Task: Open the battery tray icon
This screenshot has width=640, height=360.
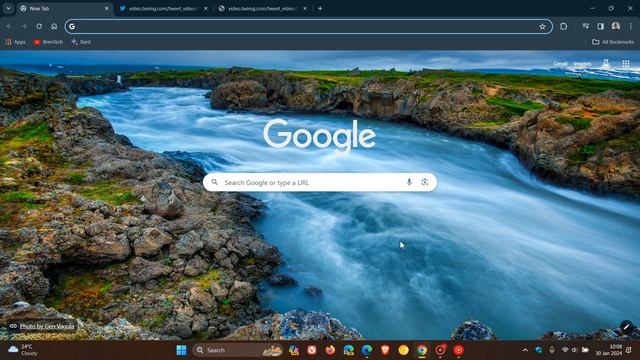Action: coord(585,350)
